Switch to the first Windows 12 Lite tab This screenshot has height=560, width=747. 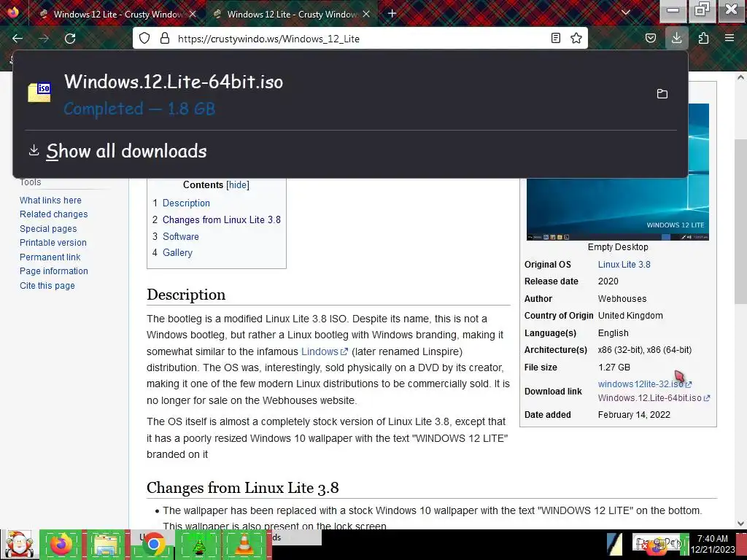tap(116, 15)
